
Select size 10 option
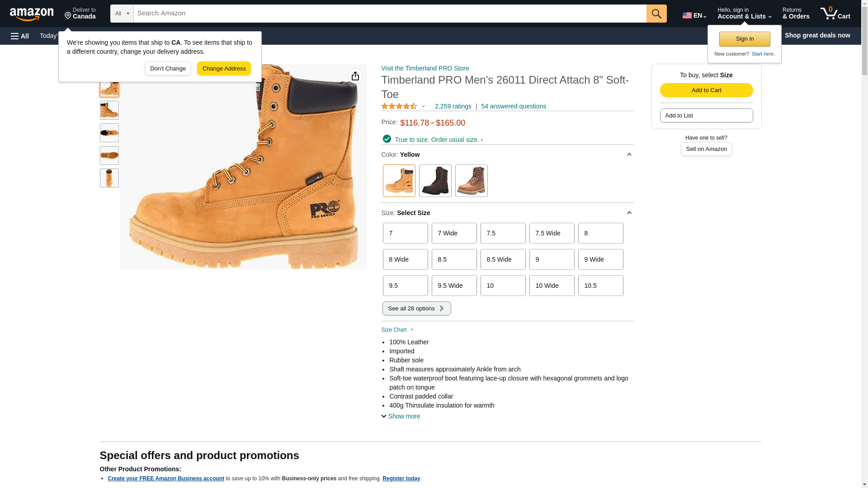[x=503, y=286]
